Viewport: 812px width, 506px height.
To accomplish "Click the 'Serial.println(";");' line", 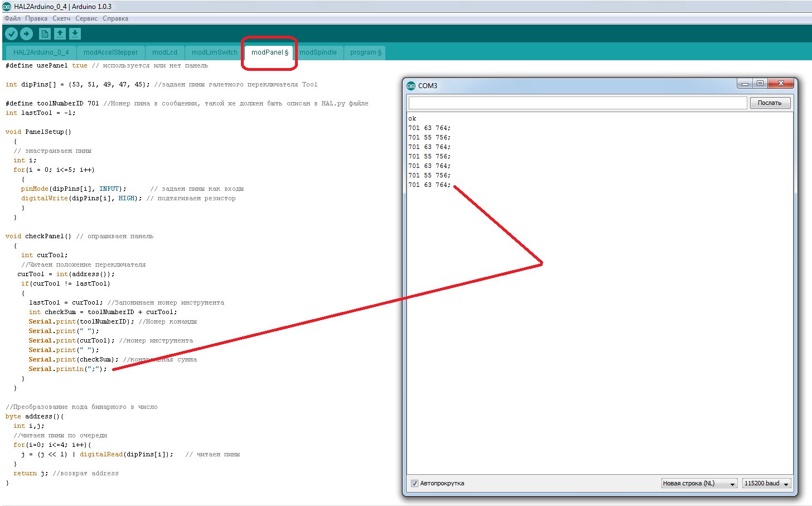I will click(x=68, y=369).
